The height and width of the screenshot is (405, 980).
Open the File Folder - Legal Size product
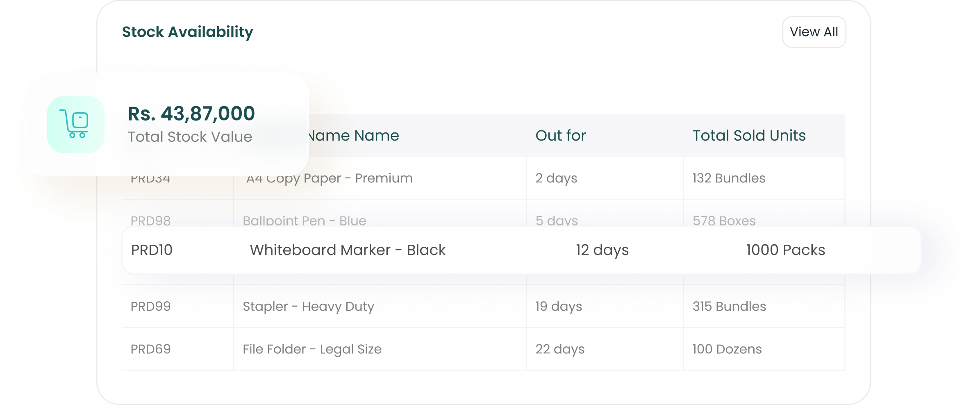[x=312, y=349]
